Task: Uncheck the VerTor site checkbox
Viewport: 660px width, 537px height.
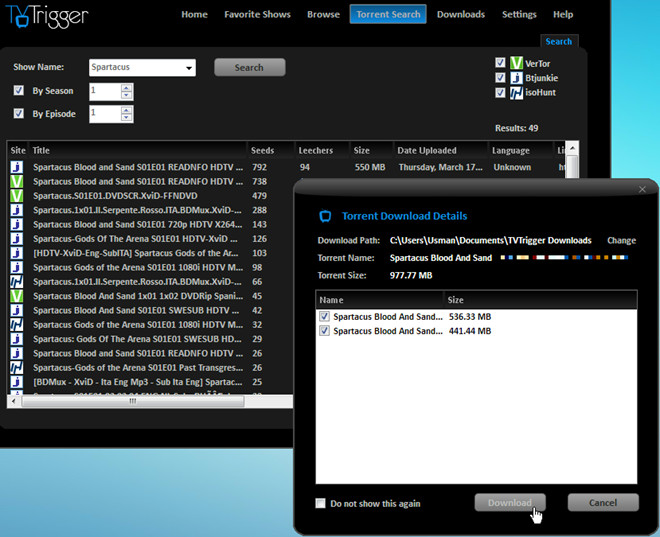Action: pyautogui.click(x=500, y=63)
